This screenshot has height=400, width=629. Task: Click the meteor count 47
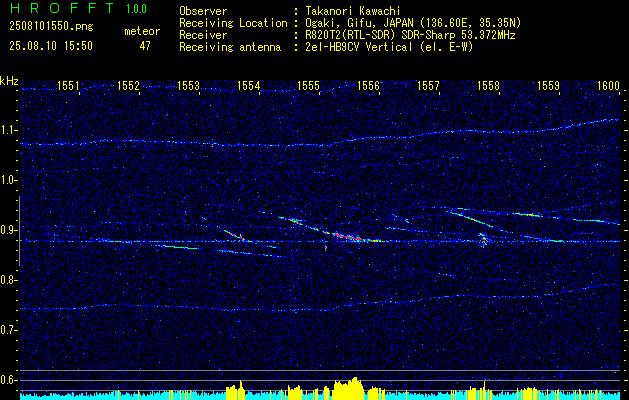[x=145, y=46]
